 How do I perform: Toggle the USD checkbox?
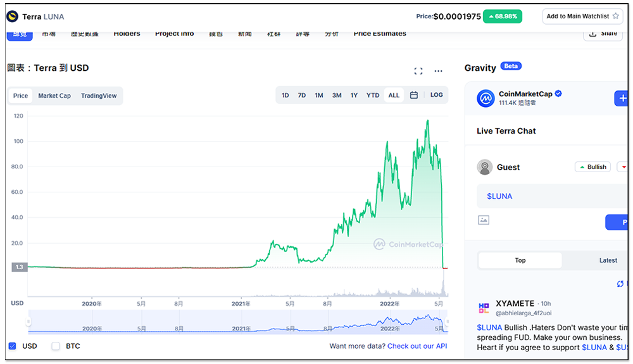click(x=13, y=346)
